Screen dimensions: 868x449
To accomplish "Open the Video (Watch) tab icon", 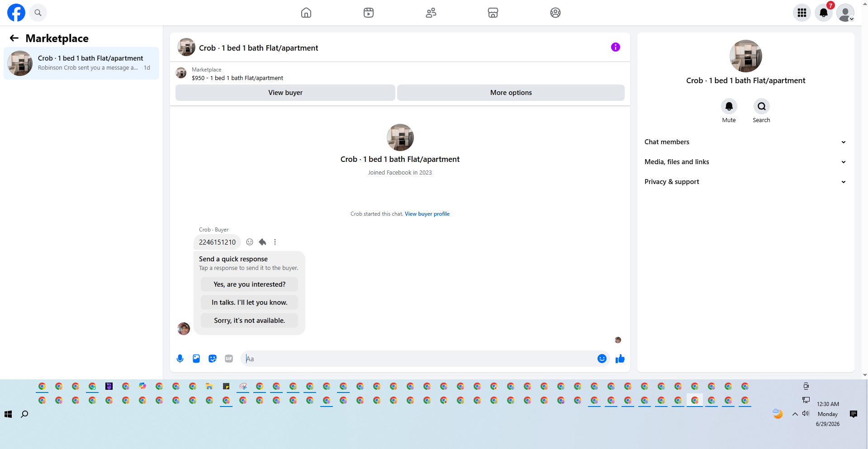I will pyautogui.click(x=369, y=13).
